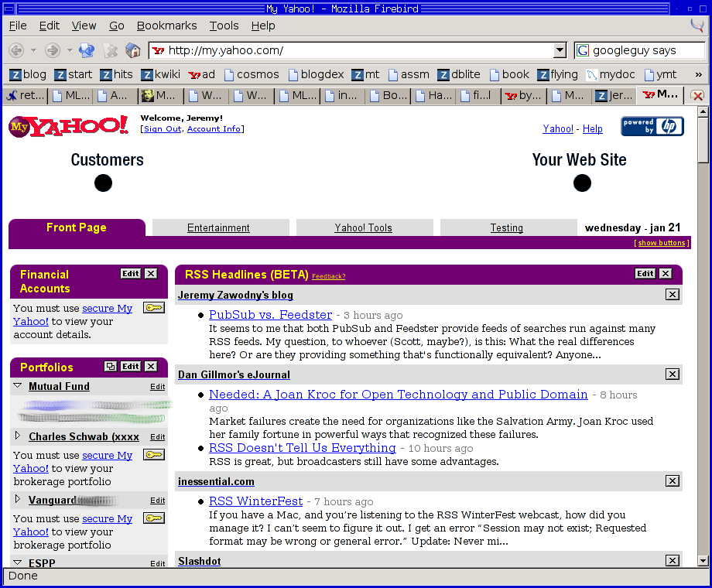Switch to the browser tab labeled Jer...
The height and width of the screenshot is (588, 712).
[x=614, y=95]
